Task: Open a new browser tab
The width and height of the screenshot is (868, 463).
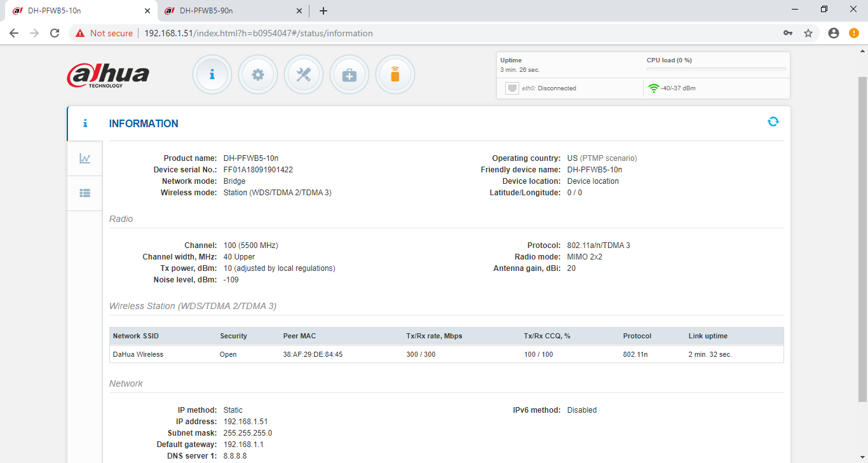Action: (323, 11)
